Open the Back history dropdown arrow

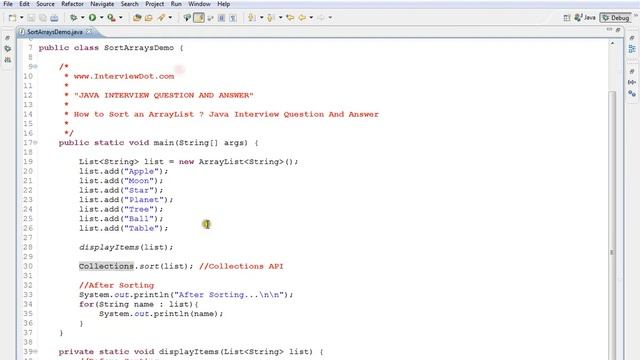pyautogui.click(x=311, y=18)
